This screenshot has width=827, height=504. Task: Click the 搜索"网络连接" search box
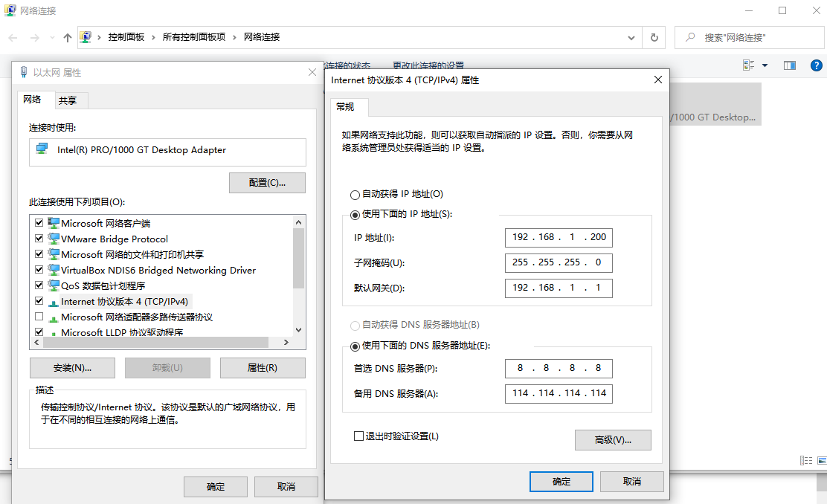tap(749, 37)
